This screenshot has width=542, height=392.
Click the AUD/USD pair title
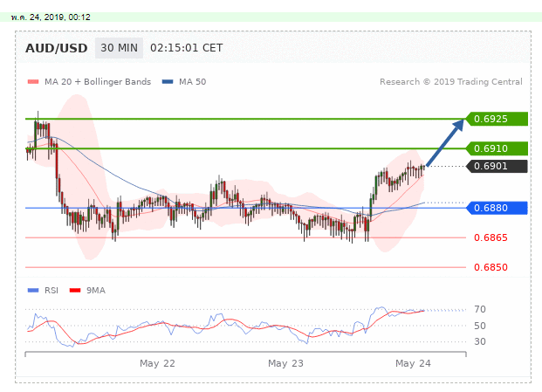tap(57, 48)
